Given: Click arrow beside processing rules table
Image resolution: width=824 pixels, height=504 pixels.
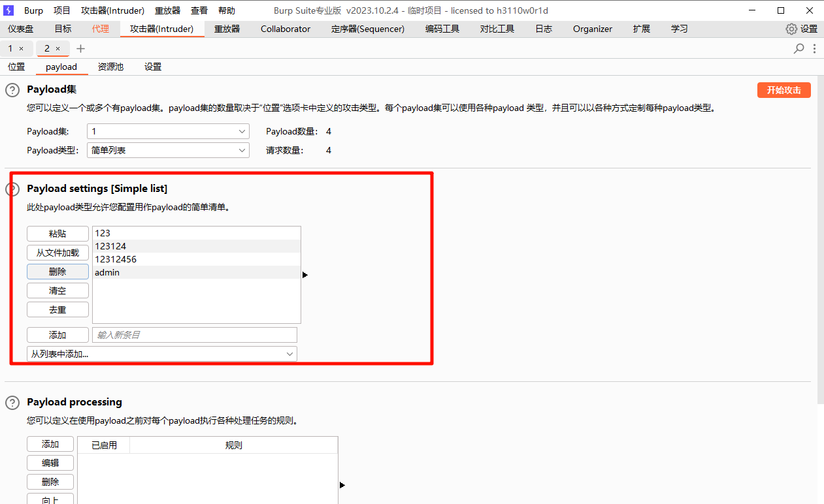Looking at the screenshot, I should [x=342, y=485].
